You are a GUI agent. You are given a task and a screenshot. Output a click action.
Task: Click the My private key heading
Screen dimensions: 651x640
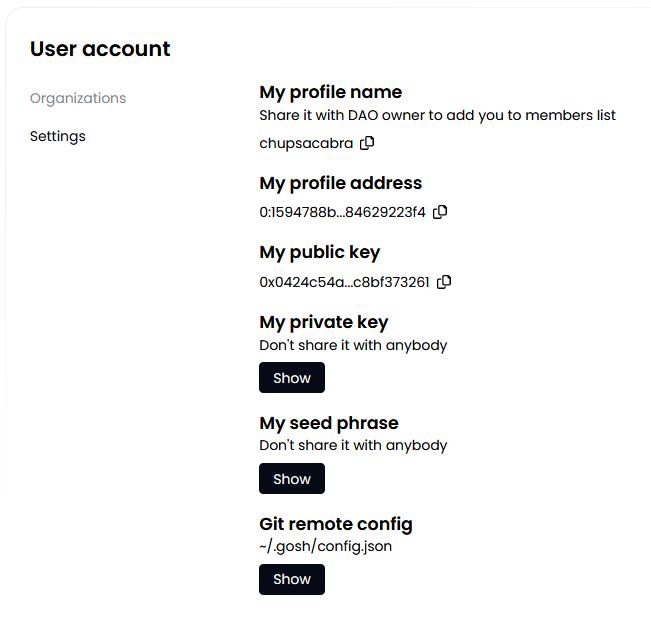pyautogui.click(x=323, y=322)
